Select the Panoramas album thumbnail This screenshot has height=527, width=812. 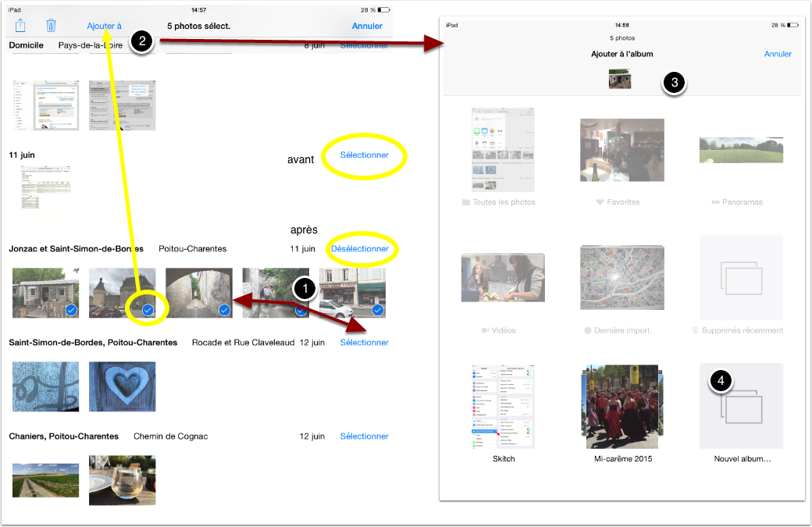coord(741,150)
